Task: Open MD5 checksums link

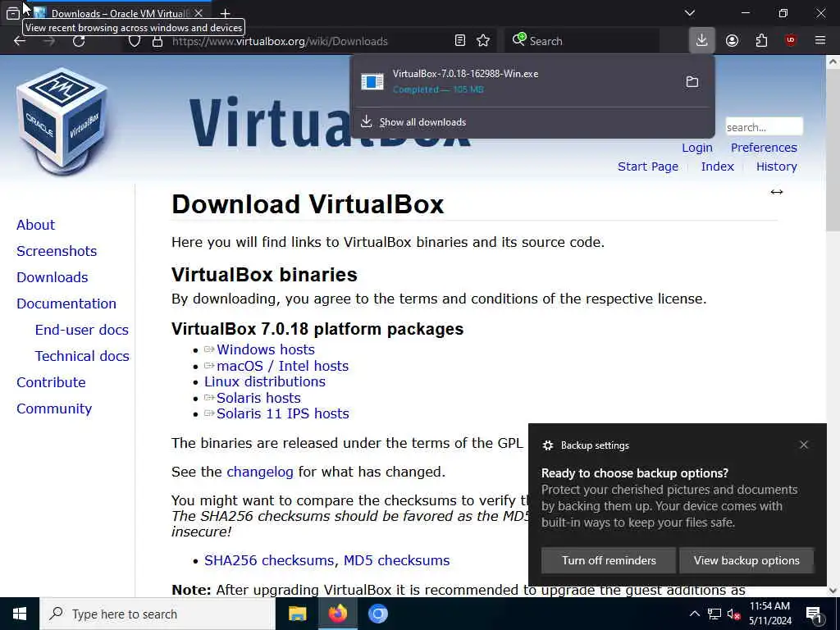Action: click(396, 560)
